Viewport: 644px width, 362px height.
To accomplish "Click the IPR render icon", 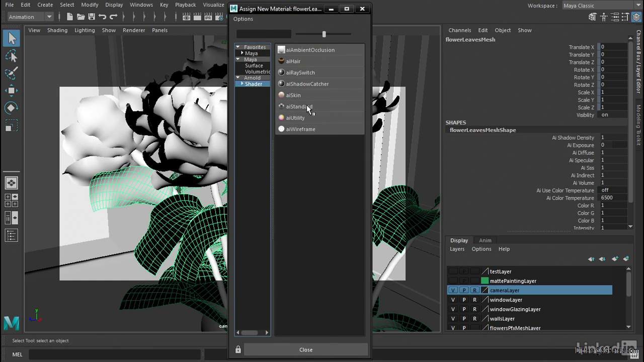I will point(208,17).
